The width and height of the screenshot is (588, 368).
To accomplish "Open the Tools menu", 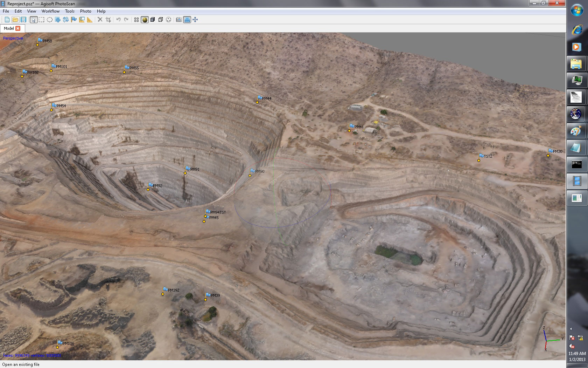I will 70,11.
